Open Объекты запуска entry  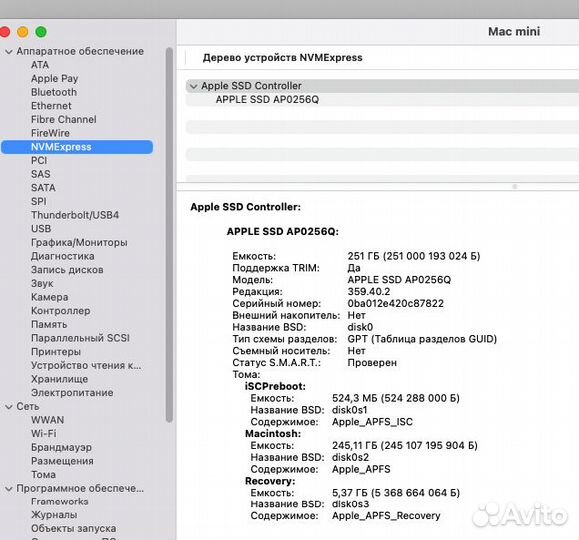(x=73, y=529)
